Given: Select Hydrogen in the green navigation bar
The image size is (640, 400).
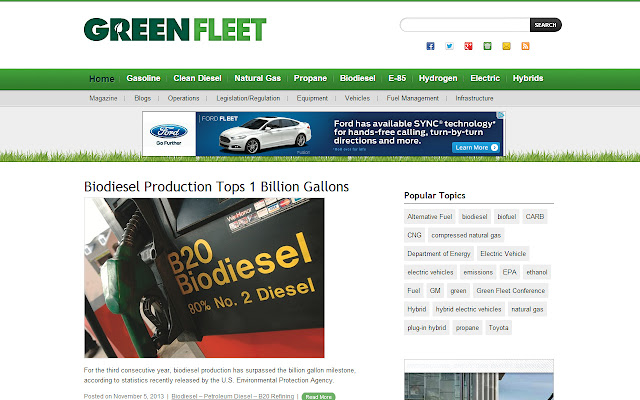Looking at the screenshot, I should pos(438,78).
